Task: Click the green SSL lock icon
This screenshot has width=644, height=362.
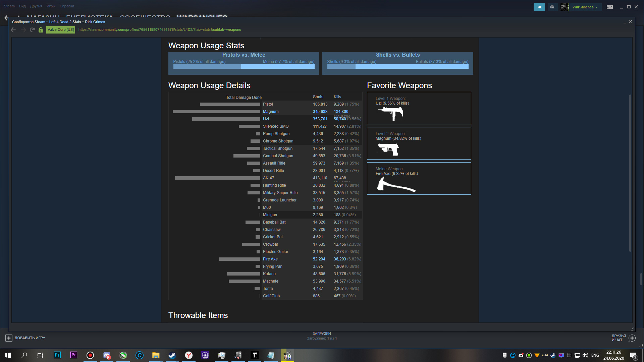Action: [41, 30]
